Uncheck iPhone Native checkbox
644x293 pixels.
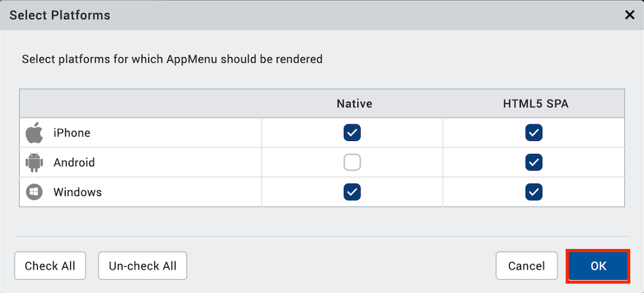click(x=352, y=133)
